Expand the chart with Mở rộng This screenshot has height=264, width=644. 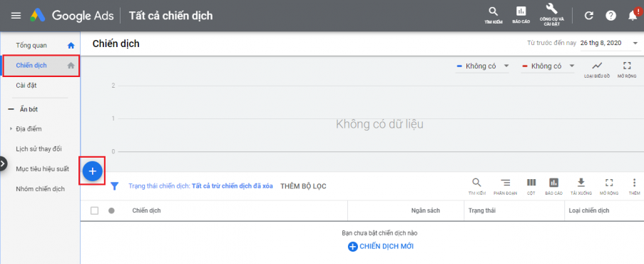626,69
